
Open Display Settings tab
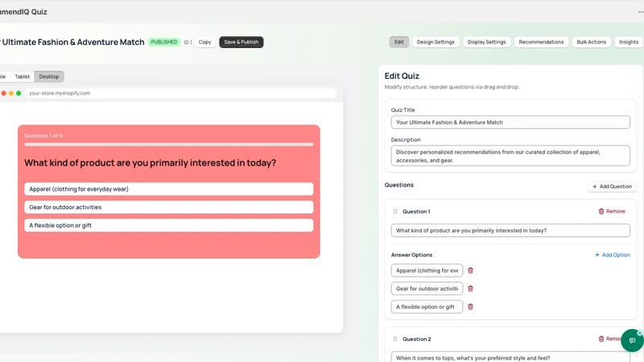click(x=486, y=42)
